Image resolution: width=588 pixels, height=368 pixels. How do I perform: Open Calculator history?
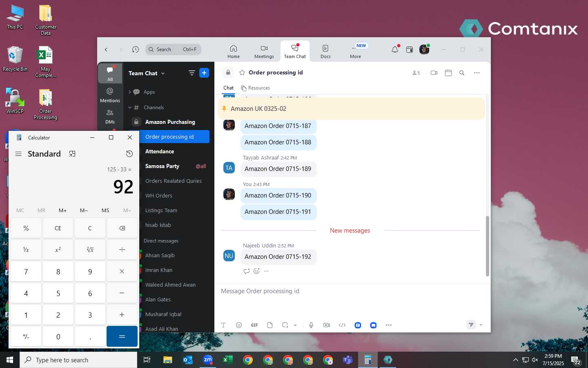click(x=129, y=154)
